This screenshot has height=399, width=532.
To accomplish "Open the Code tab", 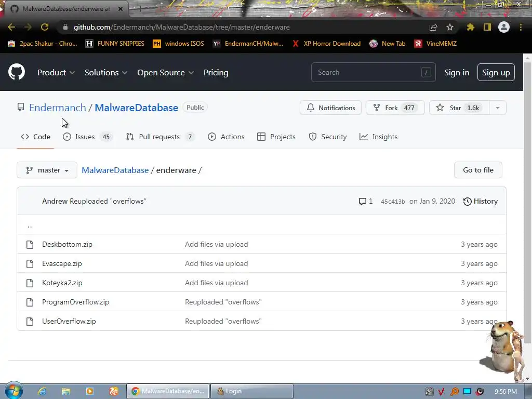I will [x=36, y=137].
